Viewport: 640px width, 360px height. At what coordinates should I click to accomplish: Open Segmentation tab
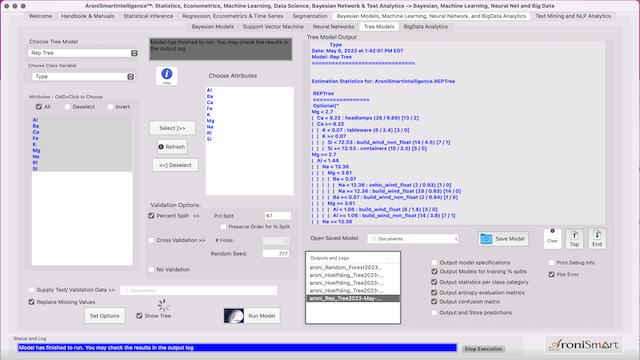pyautogui.click(x=310, y=16)
